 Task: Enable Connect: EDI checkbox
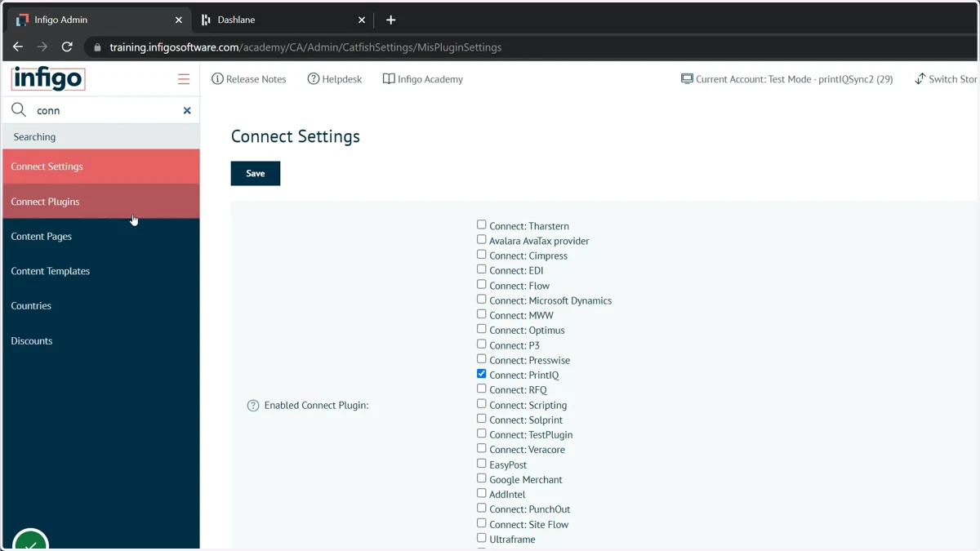click(482, 269)
